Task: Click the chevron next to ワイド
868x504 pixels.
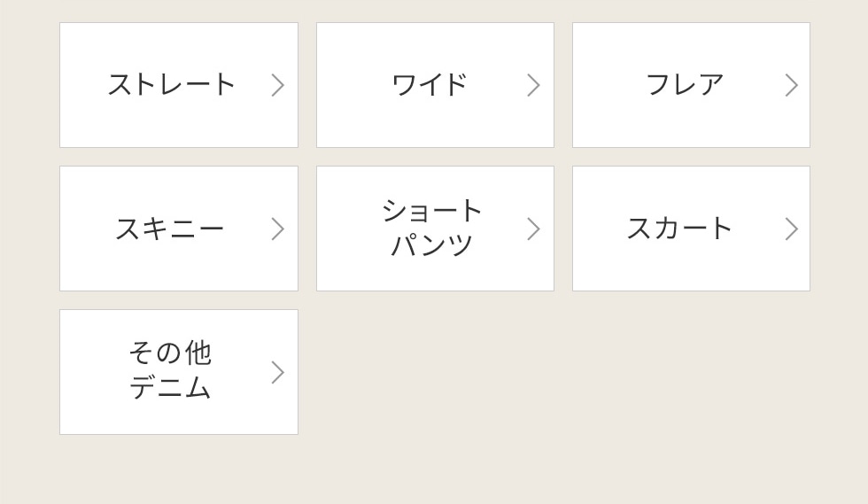Action: [x=533, y=85]
